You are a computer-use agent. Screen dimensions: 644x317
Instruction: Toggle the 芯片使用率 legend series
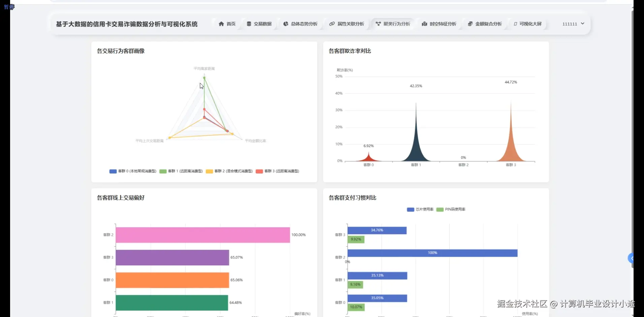tap(420, 210)
